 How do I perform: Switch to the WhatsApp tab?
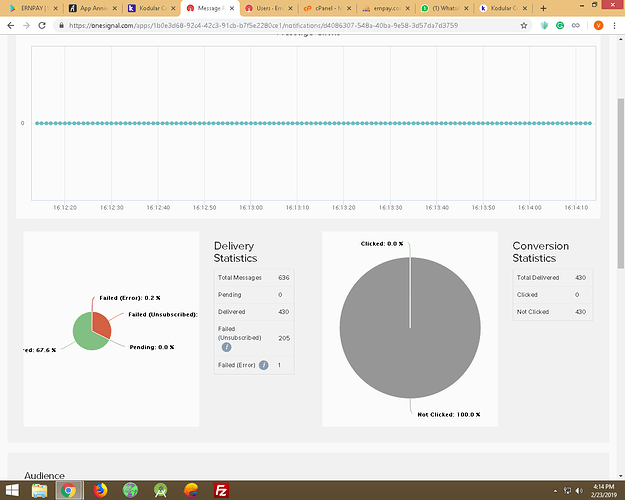(x=444, y=8)
